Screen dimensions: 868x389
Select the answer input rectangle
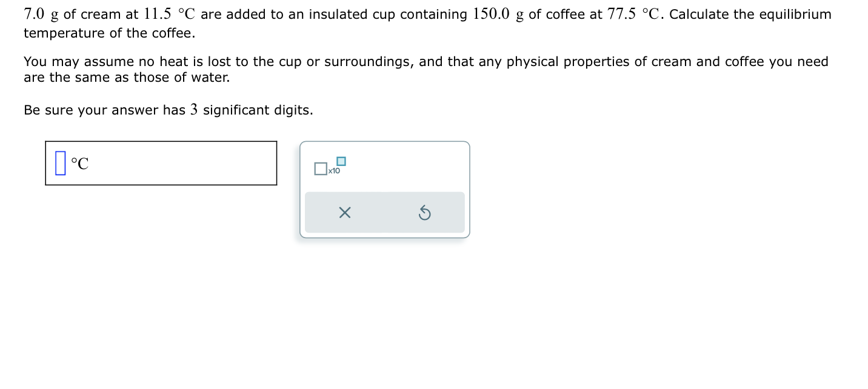coord(161,163)
